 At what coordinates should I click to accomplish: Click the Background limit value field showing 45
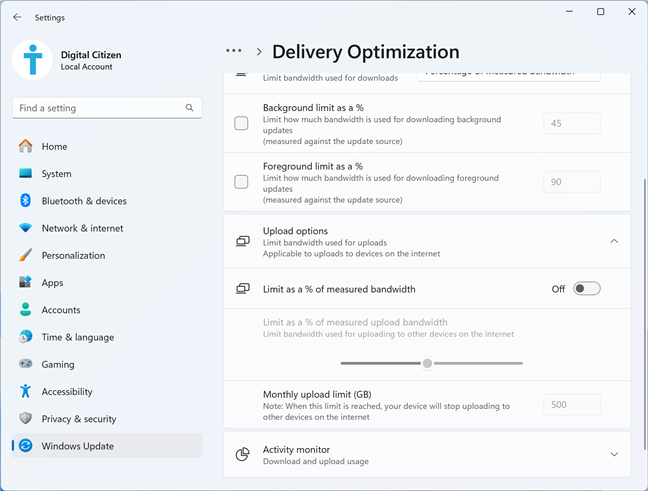click(x=572, y=123)
